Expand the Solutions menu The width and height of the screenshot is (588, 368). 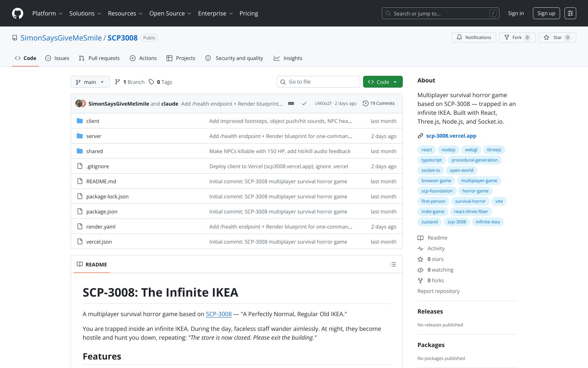pos(85,13)
